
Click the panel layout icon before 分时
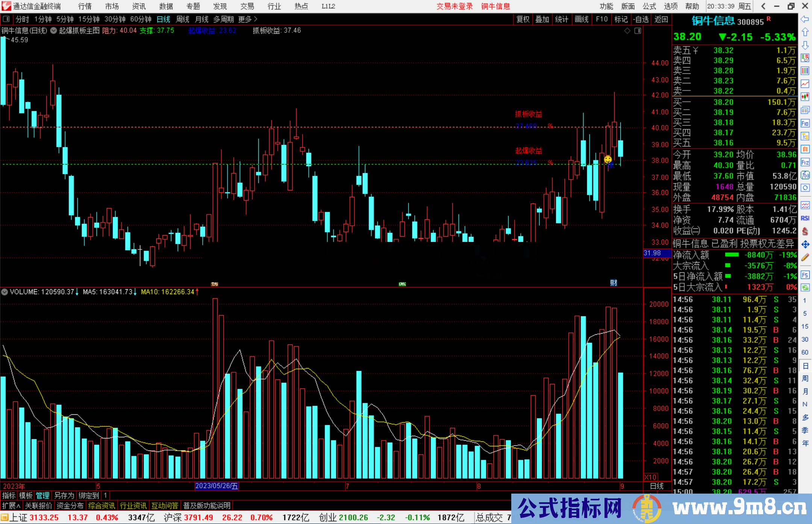pyautogui.click(x=6, y=19)
